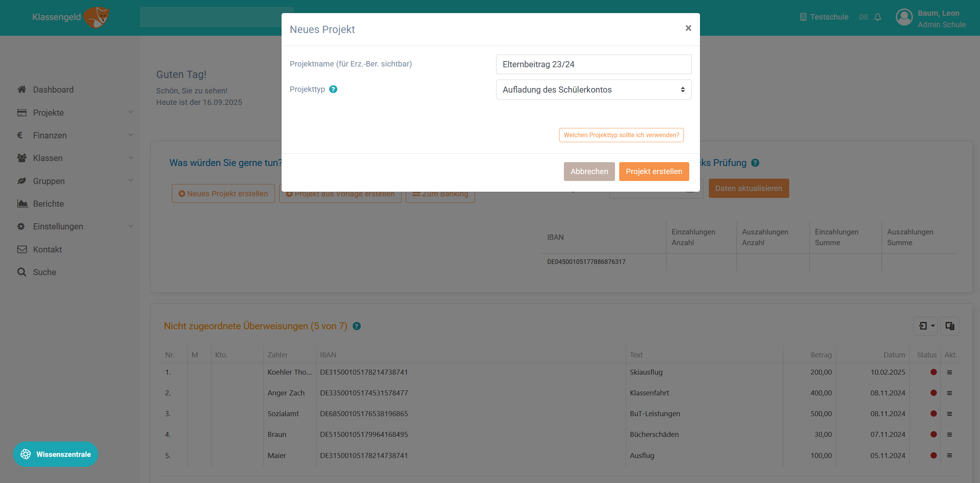980x483 pixels.
Task: Close the Neues Projekt dialog
Action: 688,28
